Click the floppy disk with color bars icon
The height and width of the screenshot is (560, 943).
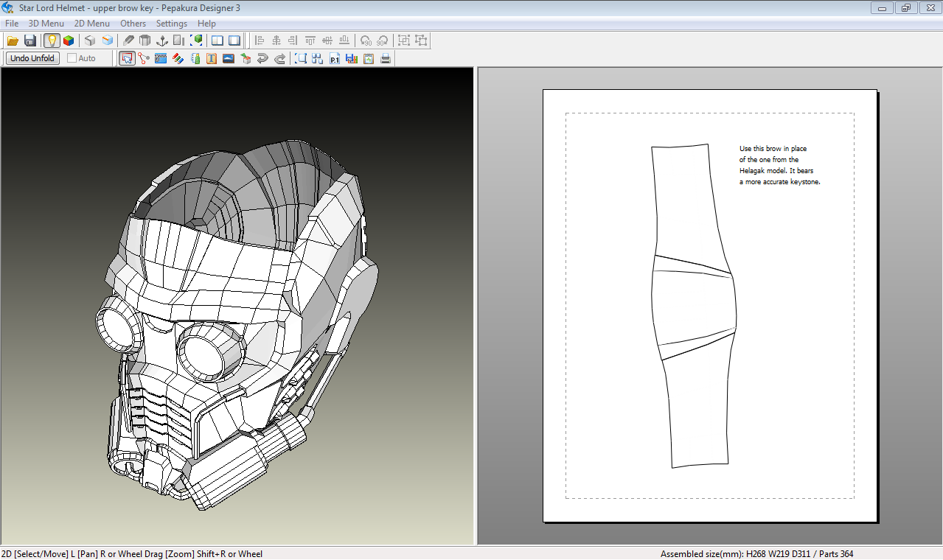pos(352,58)
